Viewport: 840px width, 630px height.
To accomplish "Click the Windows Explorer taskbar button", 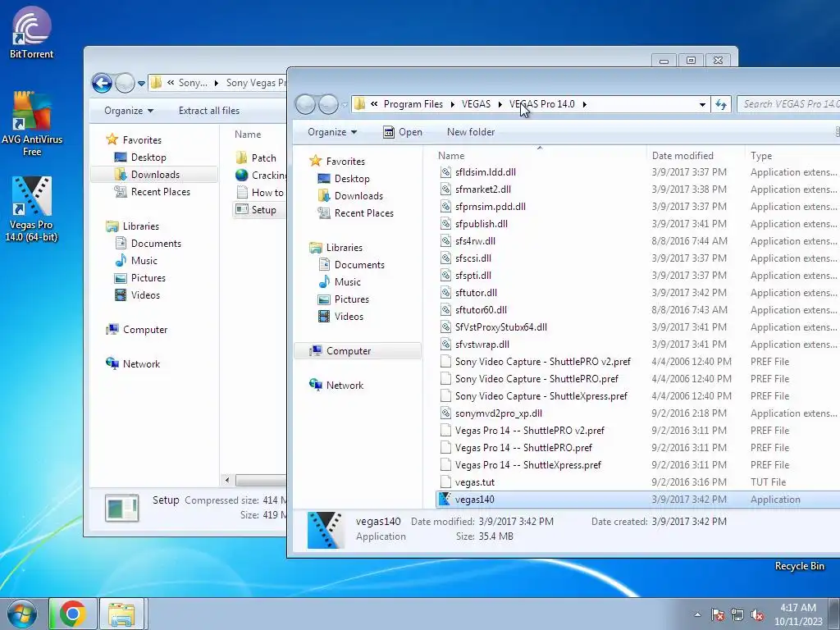I will (121, 614).
